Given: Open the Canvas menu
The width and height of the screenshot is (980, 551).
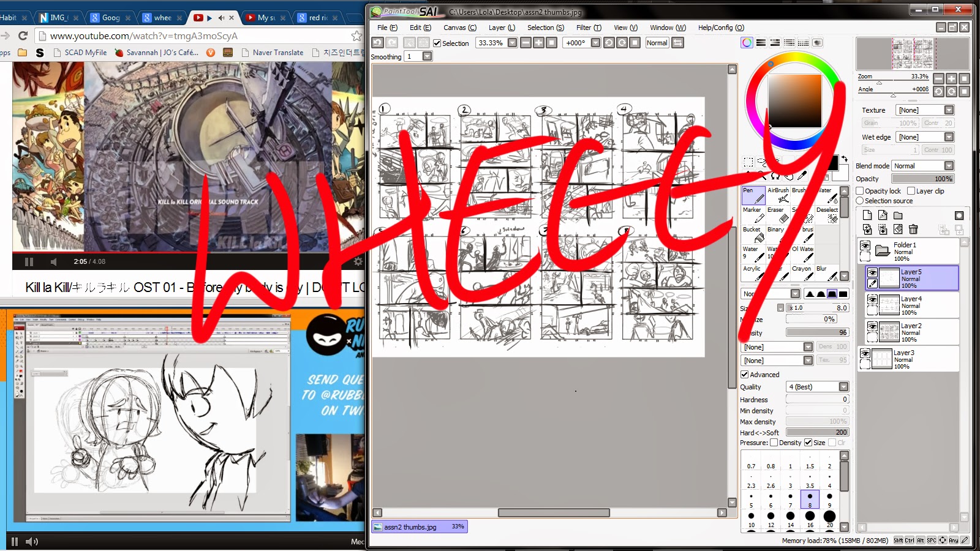Looking at the screenshot, I should pos(459,28).
